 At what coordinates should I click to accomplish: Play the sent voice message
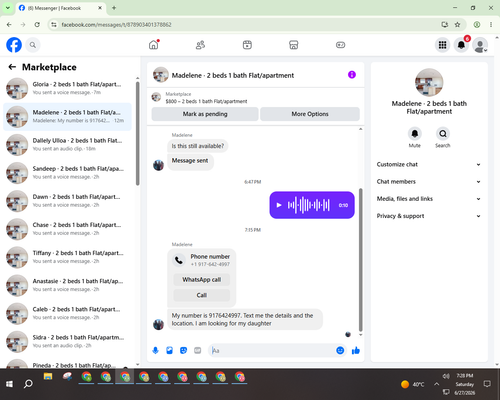click(279, 205)
